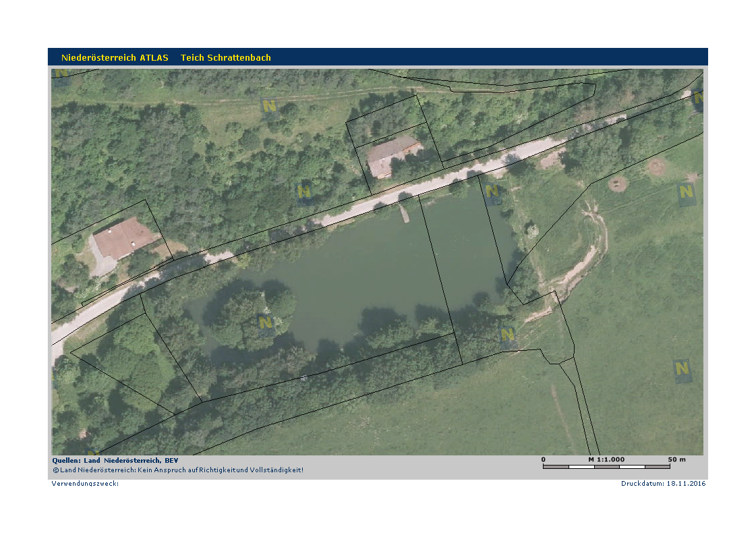
Task: Click the 'Teich Schrattenbach' map title
Action: [226, 58]
